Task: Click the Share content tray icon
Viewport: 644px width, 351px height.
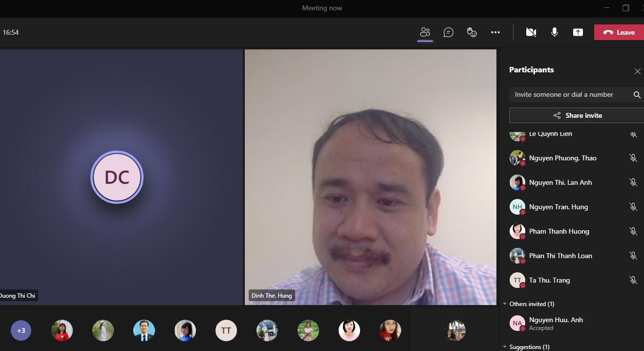Action: [x=578, y=32]
